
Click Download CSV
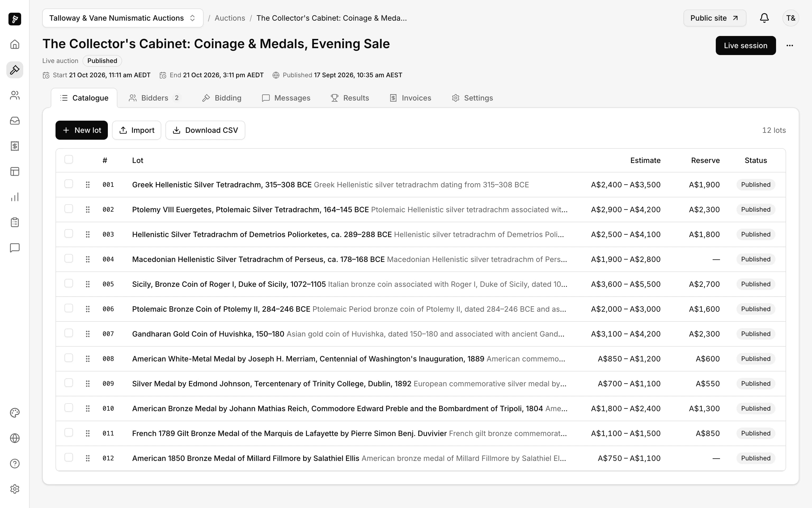click(x=205, y=130)
